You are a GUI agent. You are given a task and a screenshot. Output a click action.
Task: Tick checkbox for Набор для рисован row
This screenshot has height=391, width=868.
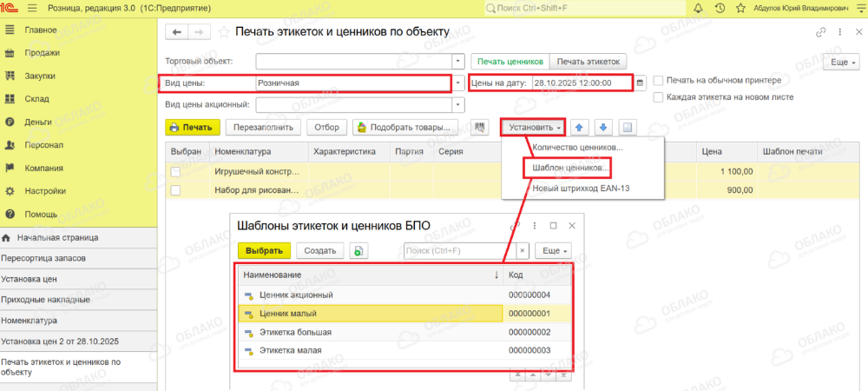[x=175, y=190]
